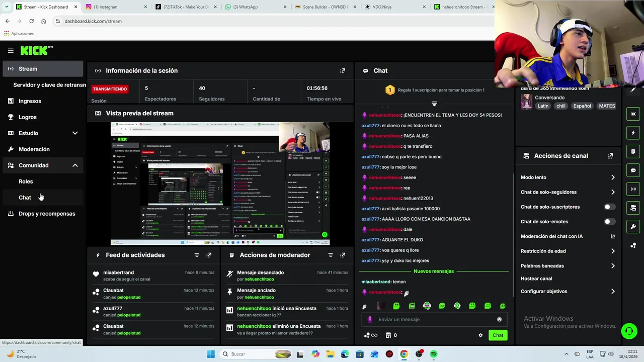
Task: Click the channel points infinity icon under chat
Action: [x=371, y=335]
